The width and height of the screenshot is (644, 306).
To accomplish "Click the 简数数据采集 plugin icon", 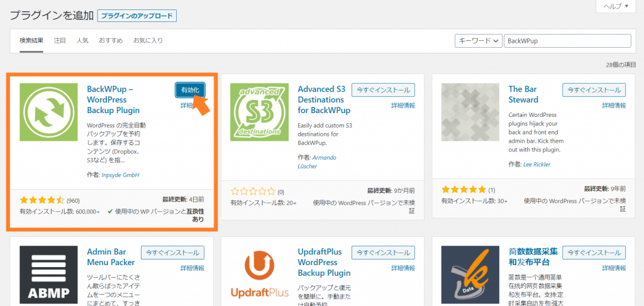I will [x=470, y=276].
